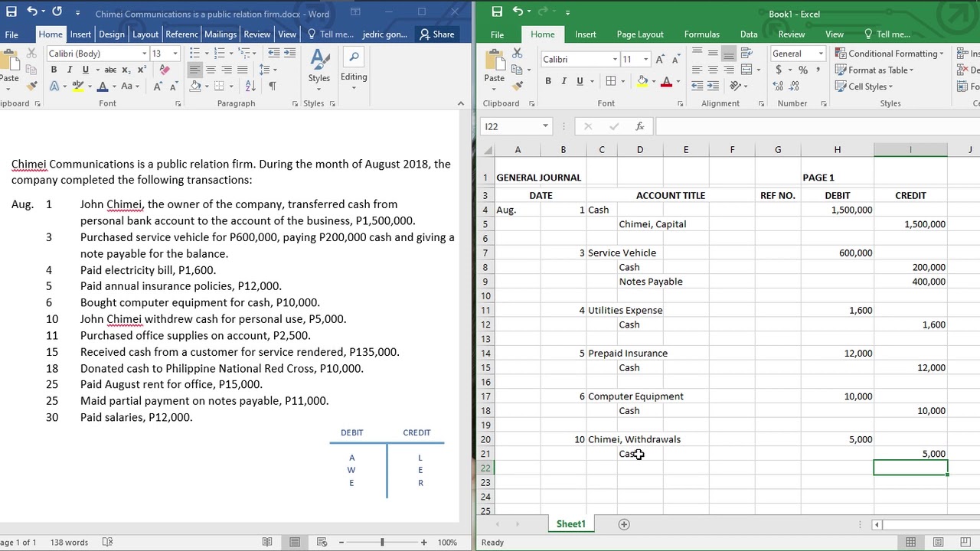980x551 pixels.
Task: Toggle bottom align in Excel
Action: click(x=729, y=53)
